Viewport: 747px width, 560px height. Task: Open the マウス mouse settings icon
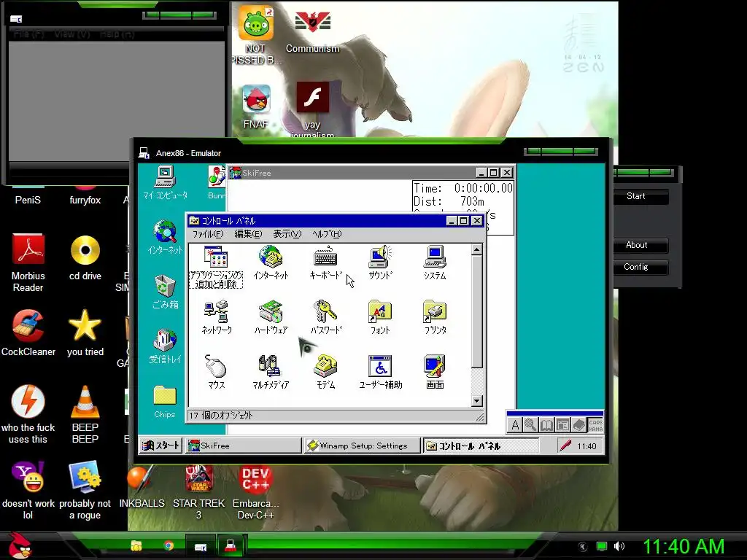(x=216, y=372)
